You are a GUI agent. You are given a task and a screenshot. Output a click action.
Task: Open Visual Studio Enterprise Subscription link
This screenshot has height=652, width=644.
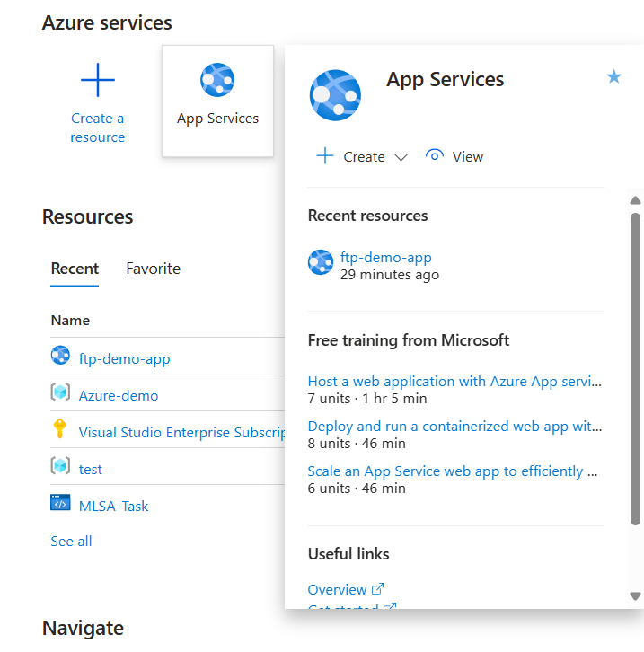click(181, 433)
